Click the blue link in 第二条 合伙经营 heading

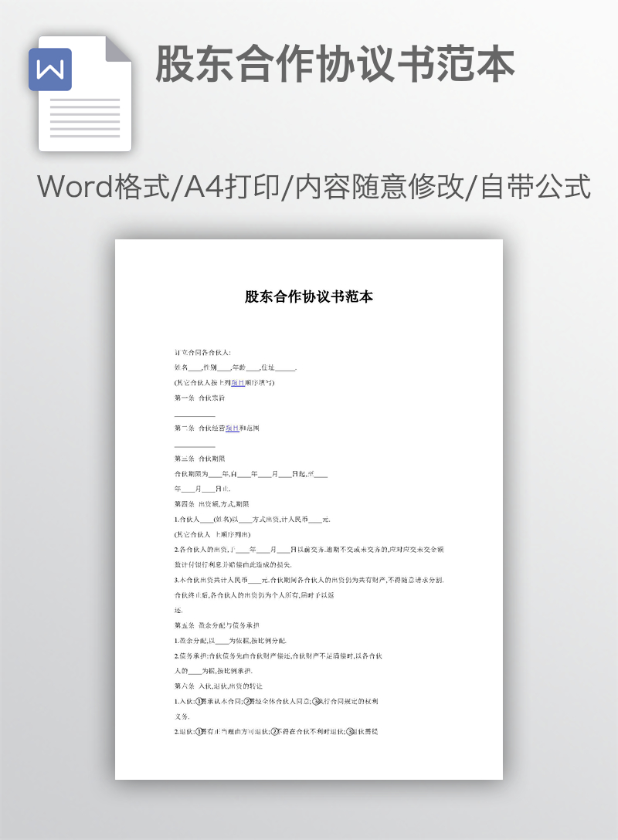pos(232,428)
